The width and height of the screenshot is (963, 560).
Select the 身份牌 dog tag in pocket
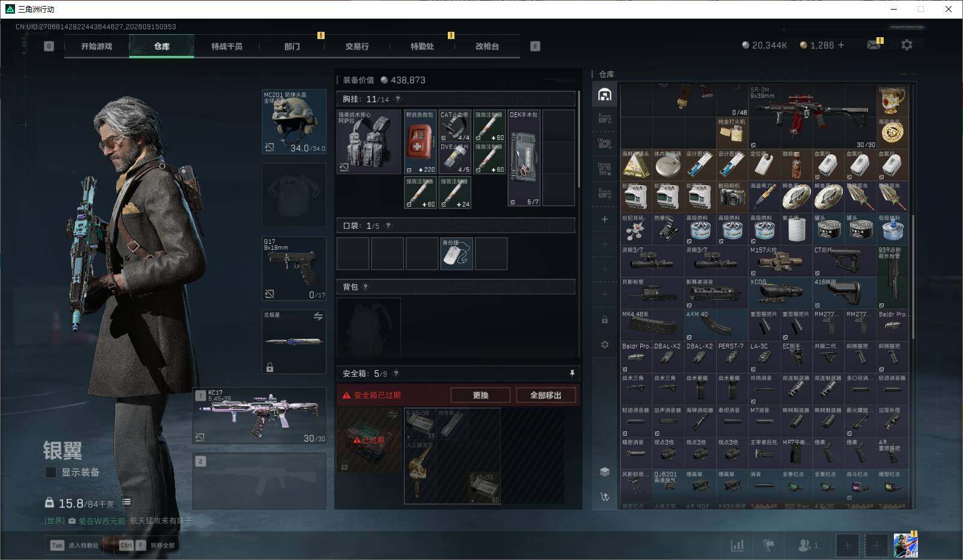coord(456,254)
